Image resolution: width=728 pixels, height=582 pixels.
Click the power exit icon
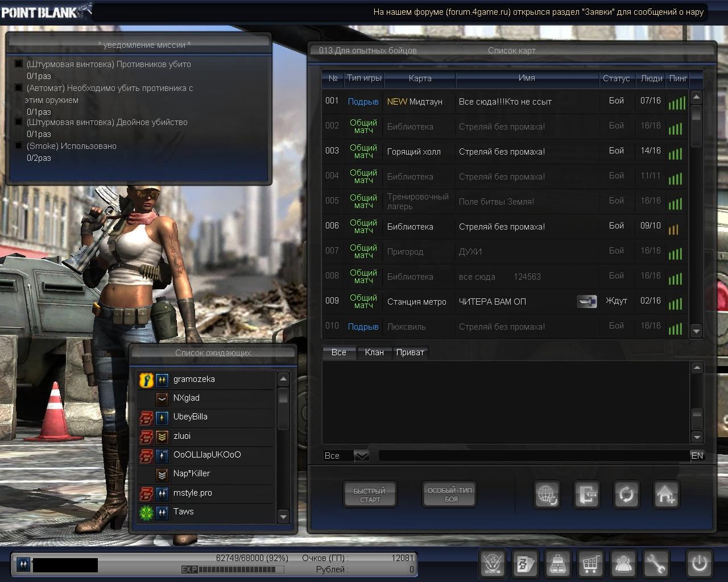click(699, 564)
